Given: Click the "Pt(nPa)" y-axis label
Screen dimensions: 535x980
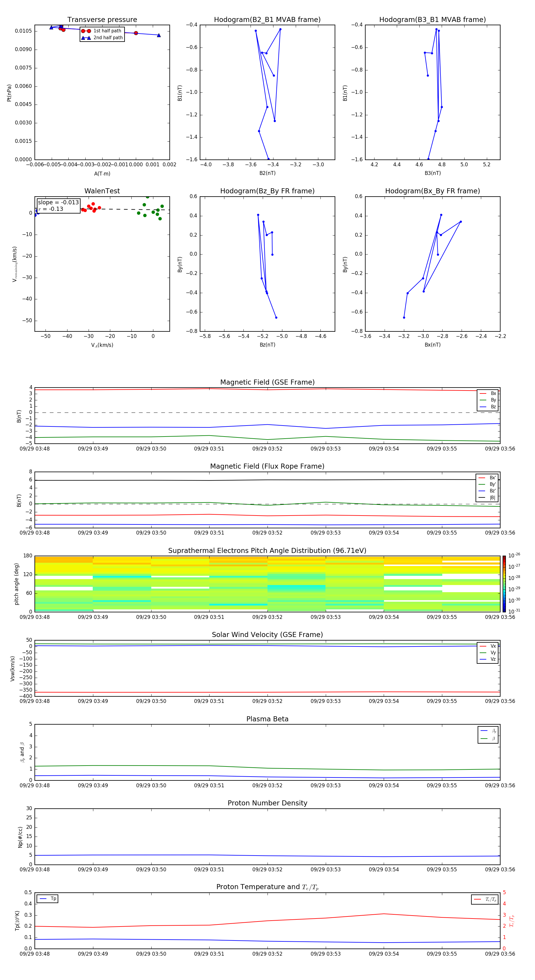Looking at the screenshot, I should pyautogui.click(x=9, y=93).
